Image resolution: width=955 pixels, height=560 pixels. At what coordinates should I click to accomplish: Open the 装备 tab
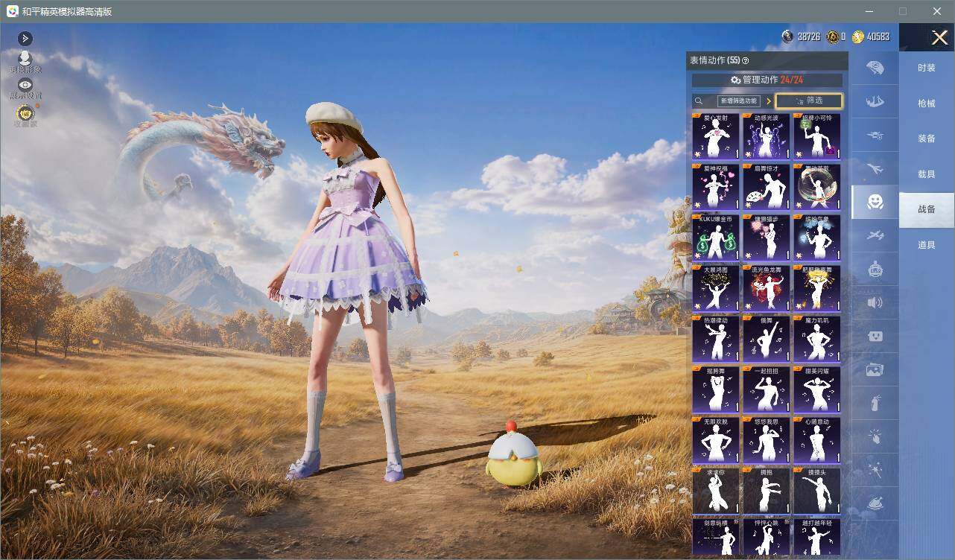point(927,139)
